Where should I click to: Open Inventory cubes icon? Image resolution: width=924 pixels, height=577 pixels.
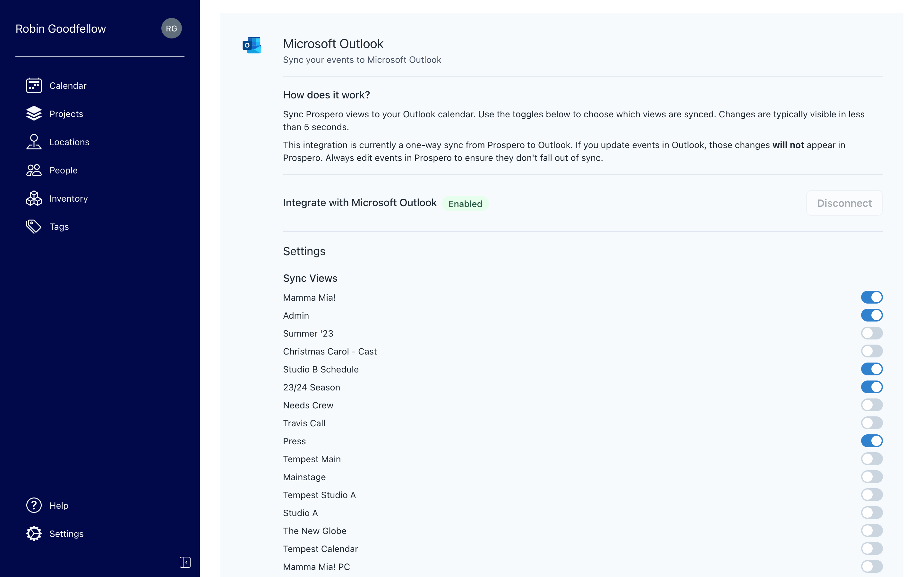(x=34, y=198)
